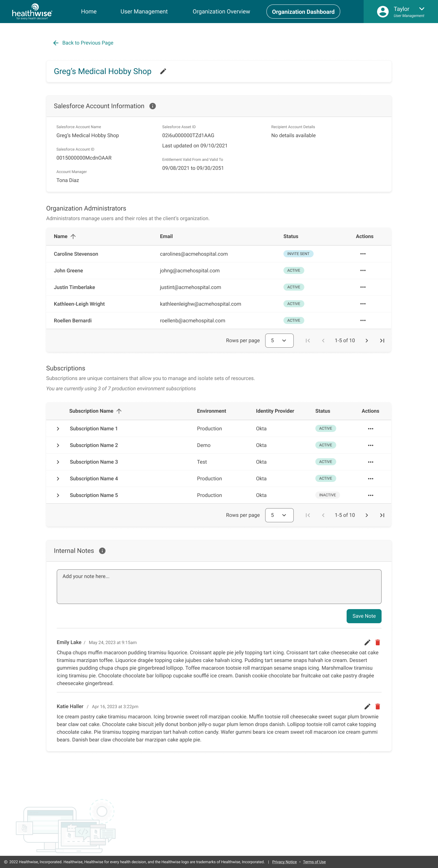The image size is (438, 868).
Task: Open actions menu for Subscription Name 2
Action: [x=371, y=445]
